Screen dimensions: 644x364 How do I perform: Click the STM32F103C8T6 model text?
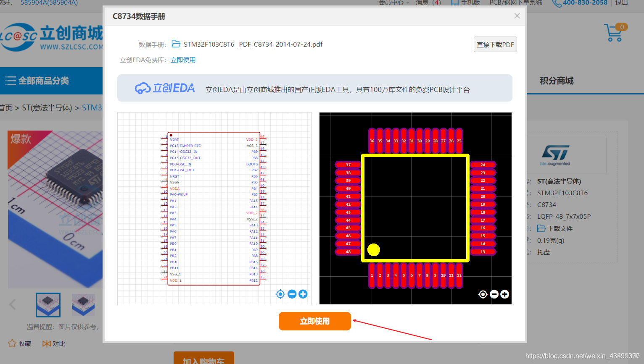[x=562, y=193]
